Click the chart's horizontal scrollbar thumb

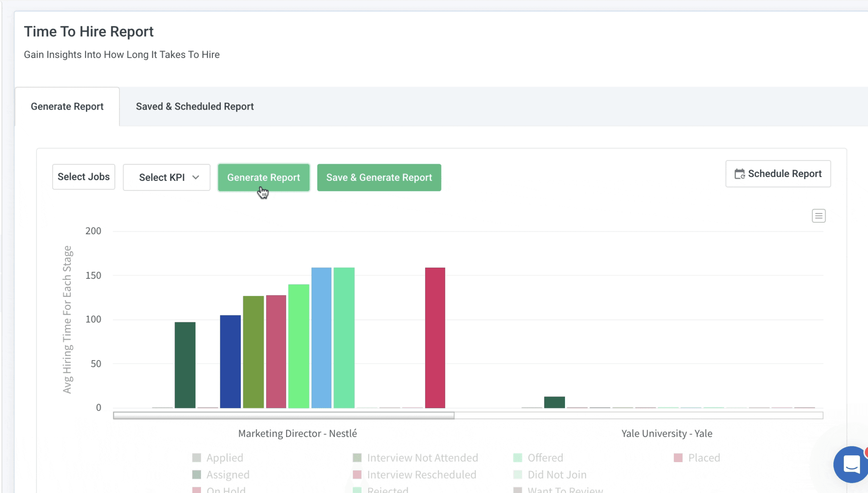point(284,415)
